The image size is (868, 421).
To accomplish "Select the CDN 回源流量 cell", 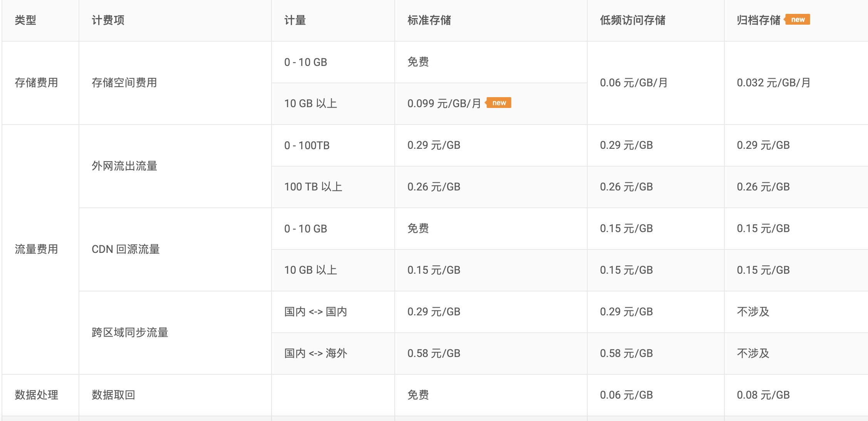I will click(126, 249).
